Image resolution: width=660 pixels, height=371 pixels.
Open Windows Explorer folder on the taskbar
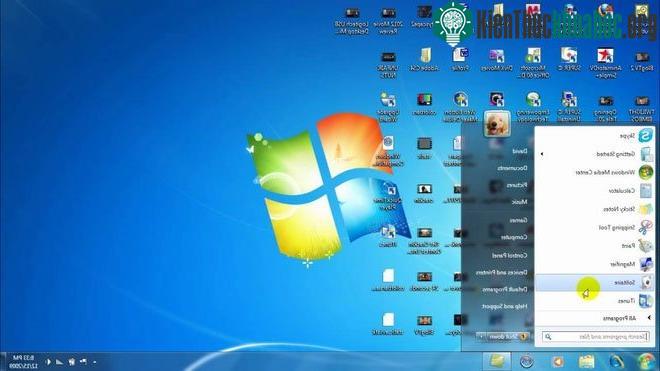[586, 362]
